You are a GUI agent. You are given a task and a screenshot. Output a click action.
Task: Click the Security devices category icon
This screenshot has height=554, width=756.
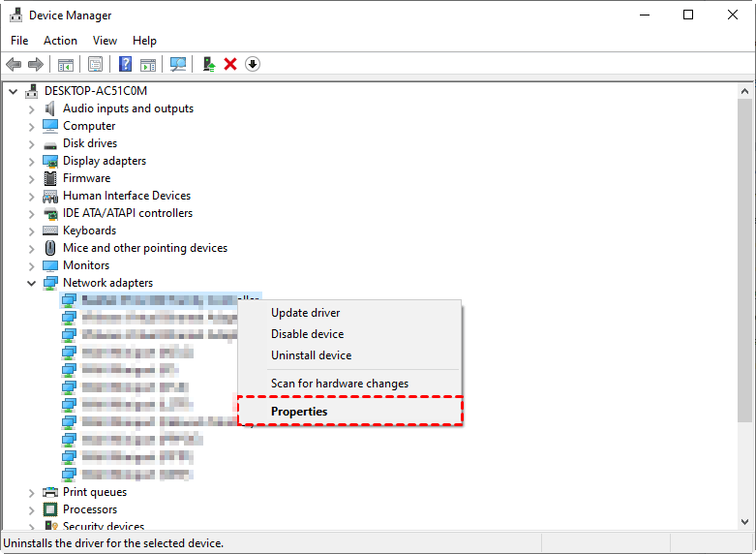click(51, 525)
